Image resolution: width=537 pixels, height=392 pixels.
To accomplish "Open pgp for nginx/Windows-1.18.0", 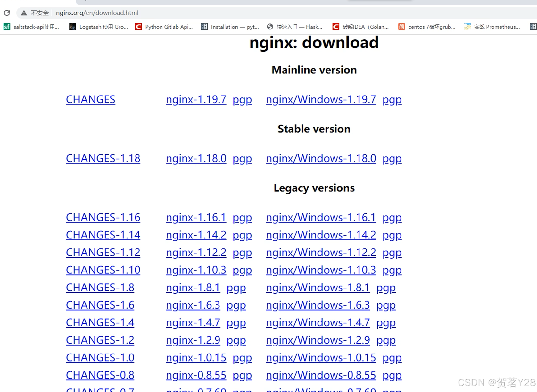I will coord(392,159).
